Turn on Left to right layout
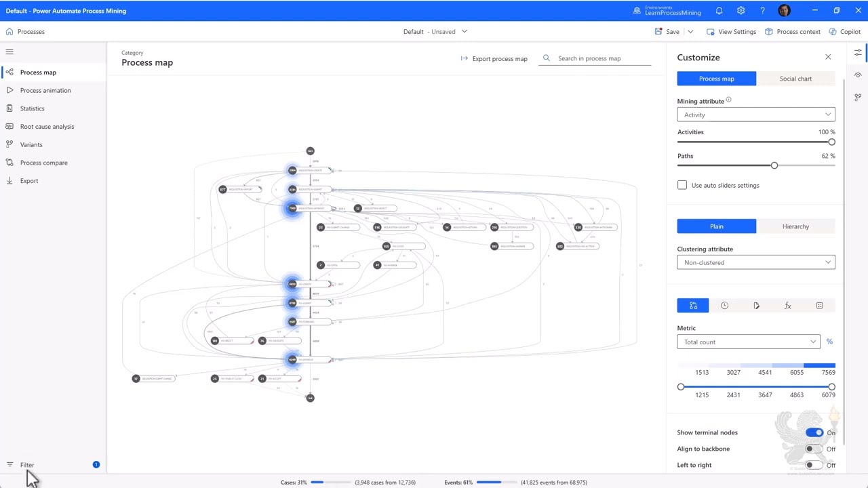Viewport: 868px width, 488px height. click(814, 465)
